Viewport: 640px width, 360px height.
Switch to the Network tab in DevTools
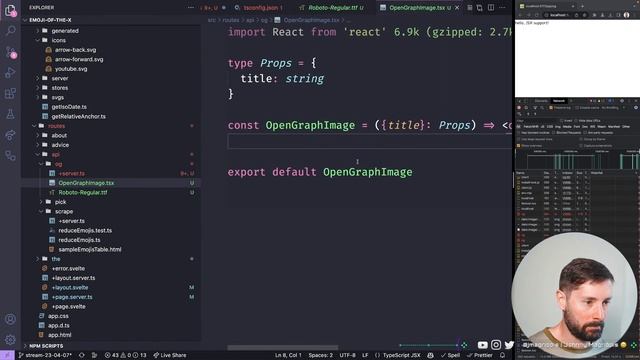(x=558, y=101)
